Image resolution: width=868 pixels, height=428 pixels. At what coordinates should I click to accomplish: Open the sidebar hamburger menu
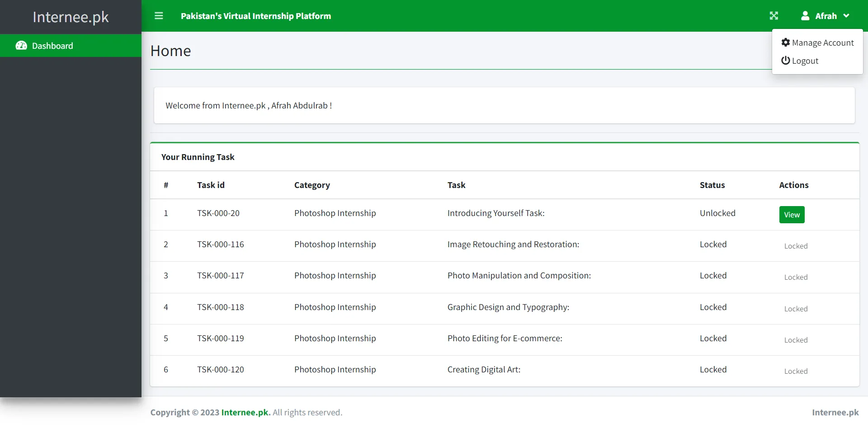tap(159, 15)
